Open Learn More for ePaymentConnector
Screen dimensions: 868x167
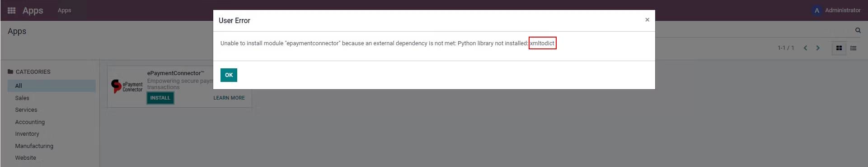pos(229,98)
